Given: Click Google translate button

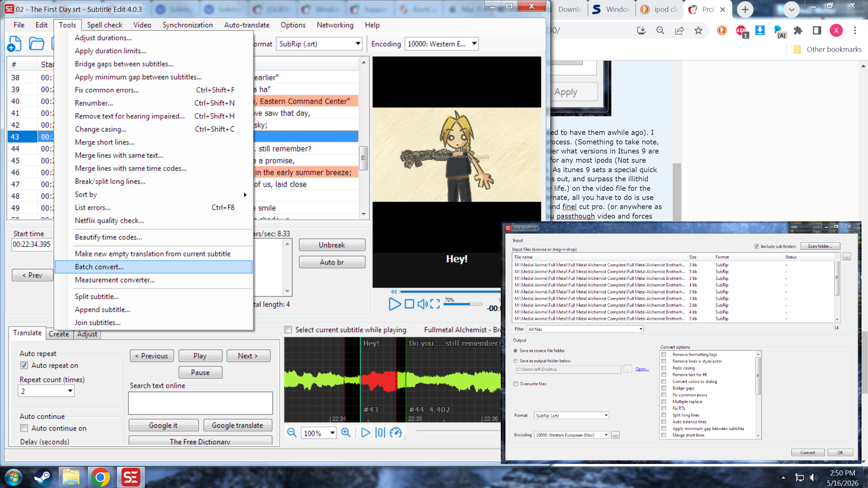Looking at the screenshot, I should pos(237,425).
